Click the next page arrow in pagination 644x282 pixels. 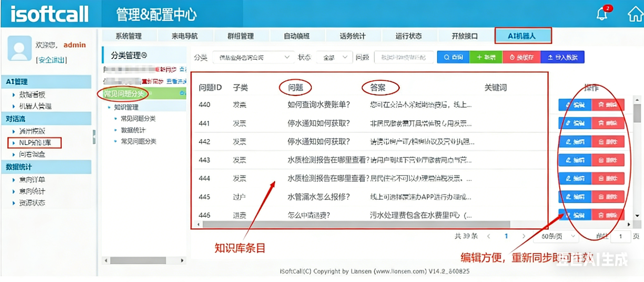pyautogui.click(x=524, y=236)
